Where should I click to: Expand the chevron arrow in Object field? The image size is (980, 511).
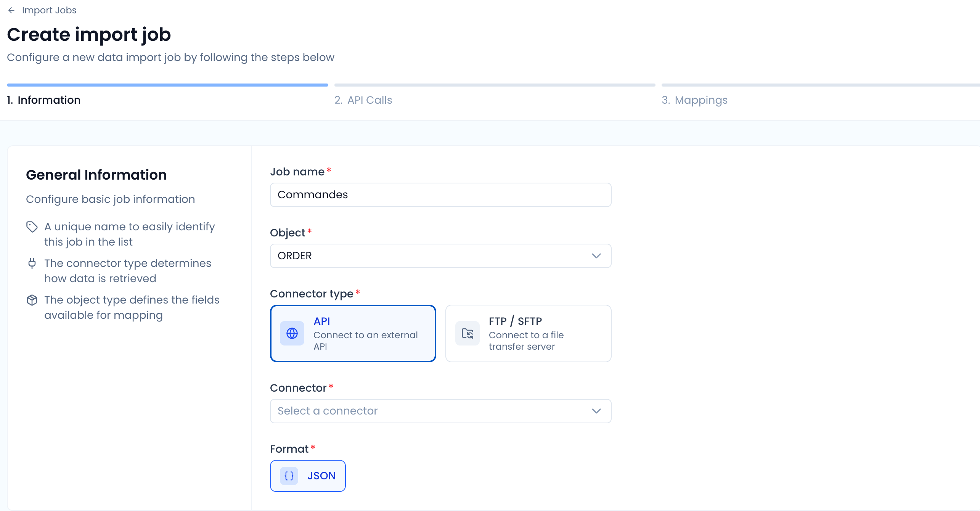click(596, 256)
